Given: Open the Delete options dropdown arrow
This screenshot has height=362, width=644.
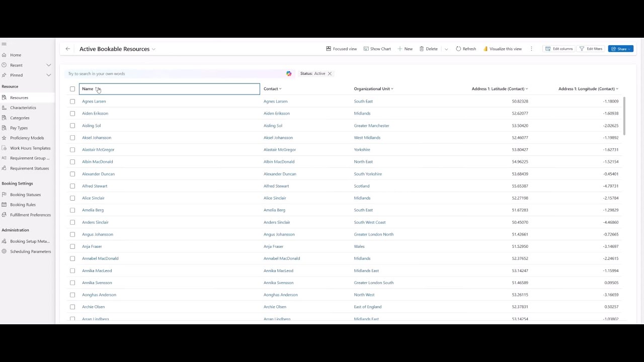Looking at the screenshot, I should 446,49.
